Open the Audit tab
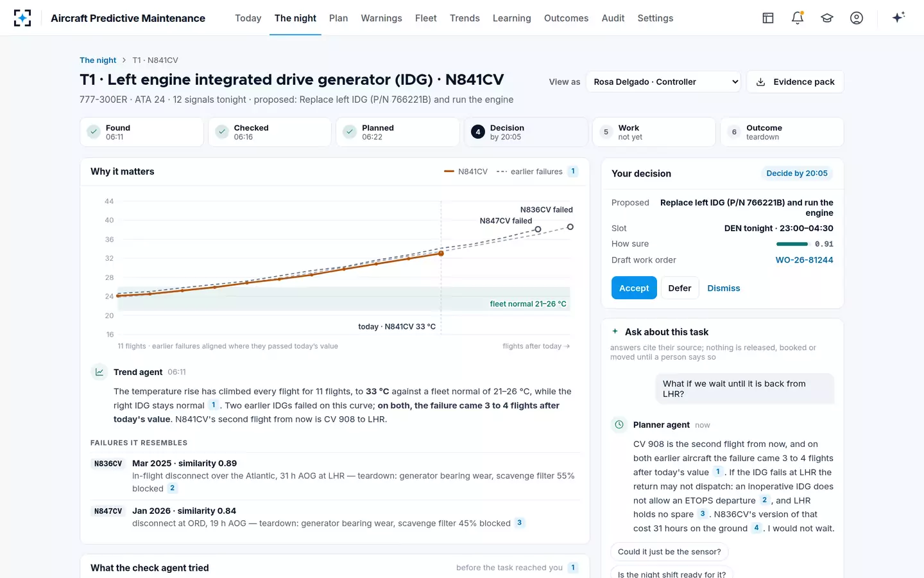Screen dimensions: 924x578 613,18
